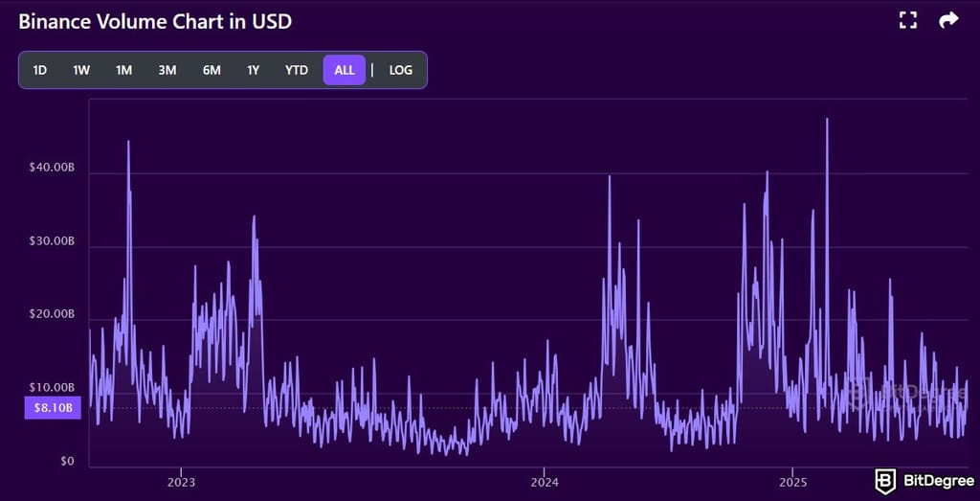Click the $10.00B axis label

[x=52, y=388]
